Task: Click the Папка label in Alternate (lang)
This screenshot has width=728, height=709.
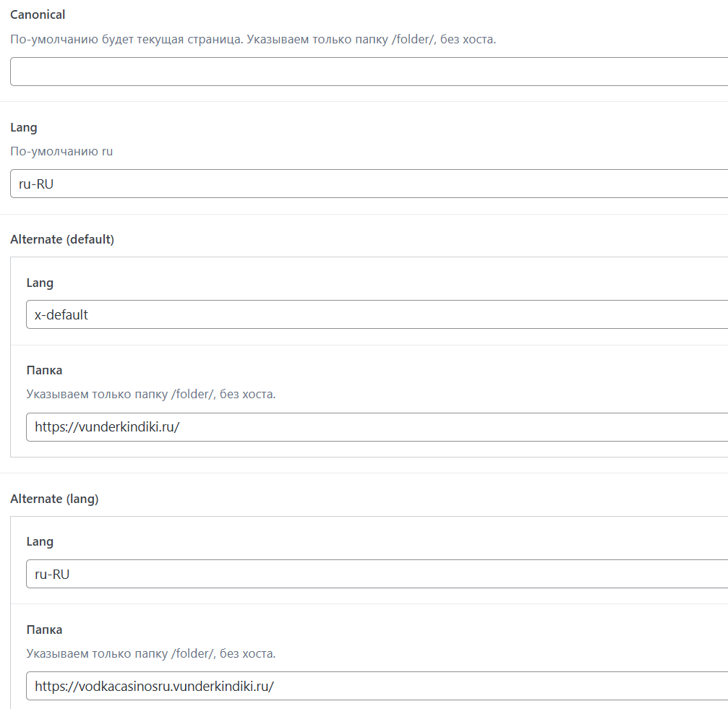Action: pyautogui.click(x=44, y=629)
